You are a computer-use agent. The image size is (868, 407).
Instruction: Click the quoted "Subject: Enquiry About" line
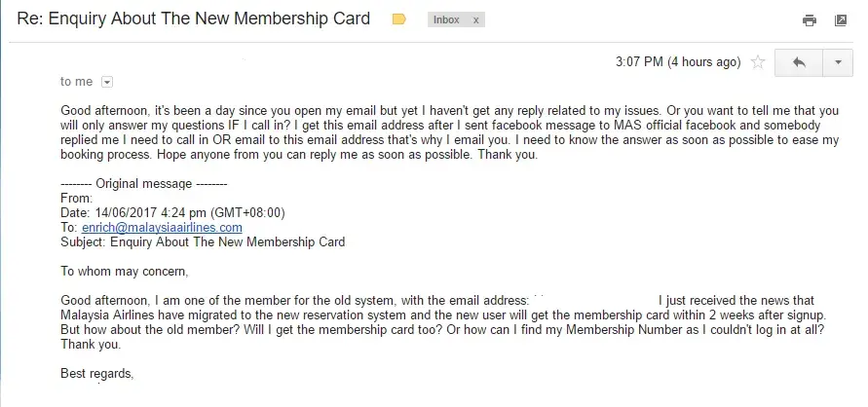coord(203,241)
